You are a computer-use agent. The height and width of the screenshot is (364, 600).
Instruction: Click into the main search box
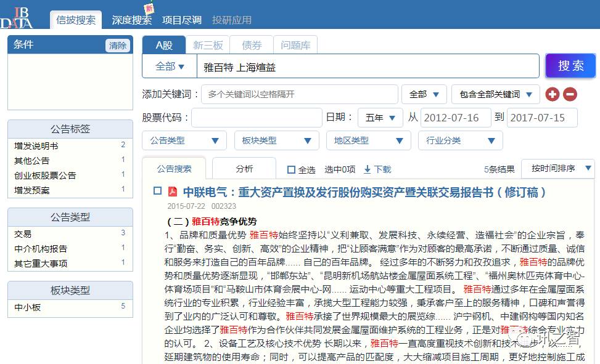pyautogui.click(x=368, y=67)
